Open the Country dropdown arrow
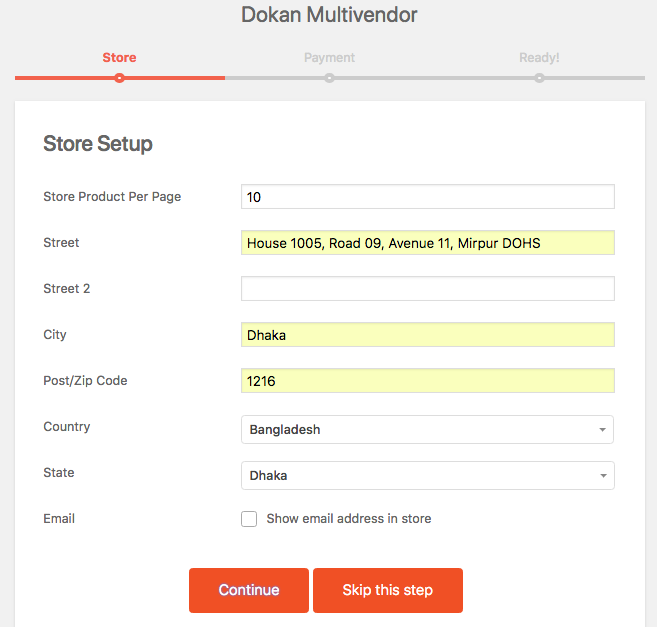This screenshot has height=627, width=657. 603,430
